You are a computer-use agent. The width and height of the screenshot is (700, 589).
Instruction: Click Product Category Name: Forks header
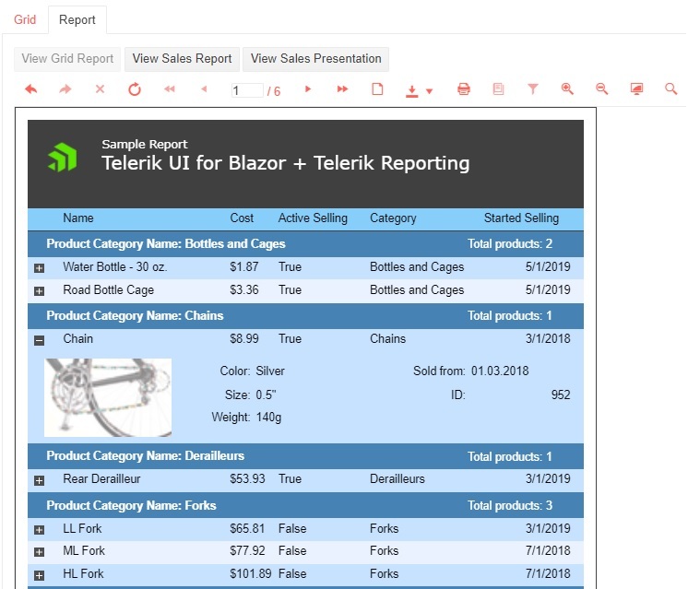click(x=131, y=505)
